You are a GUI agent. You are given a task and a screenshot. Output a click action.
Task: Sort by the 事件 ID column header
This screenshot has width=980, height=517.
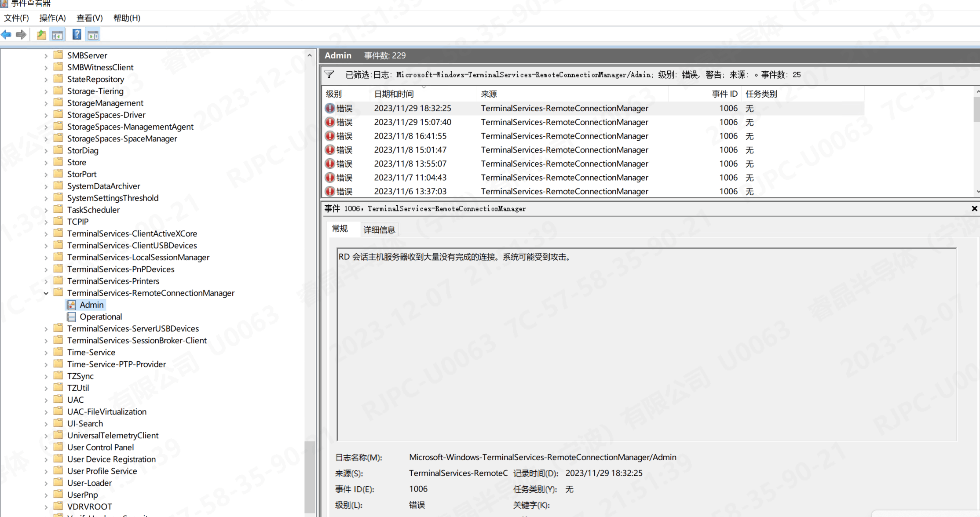[x=724, y=94]
